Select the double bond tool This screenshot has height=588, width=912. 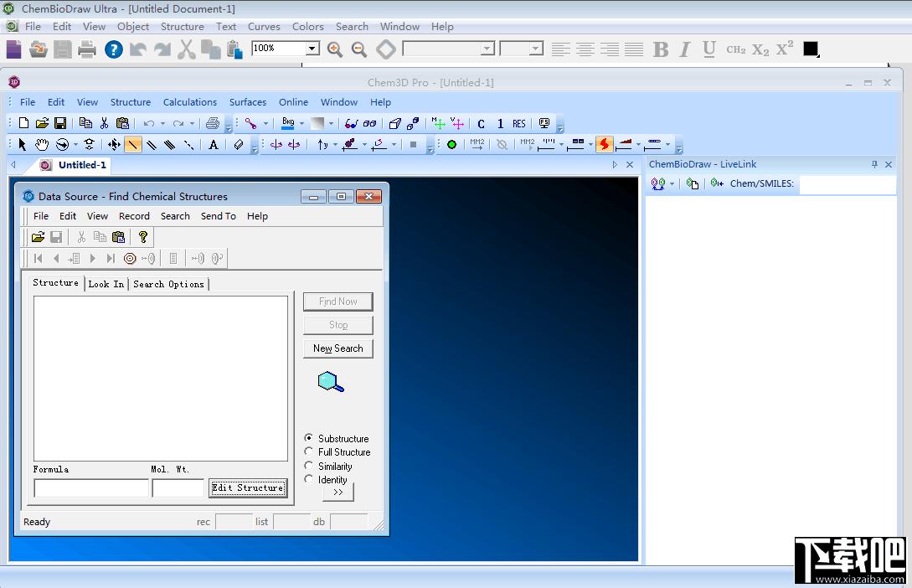point(152,144)
